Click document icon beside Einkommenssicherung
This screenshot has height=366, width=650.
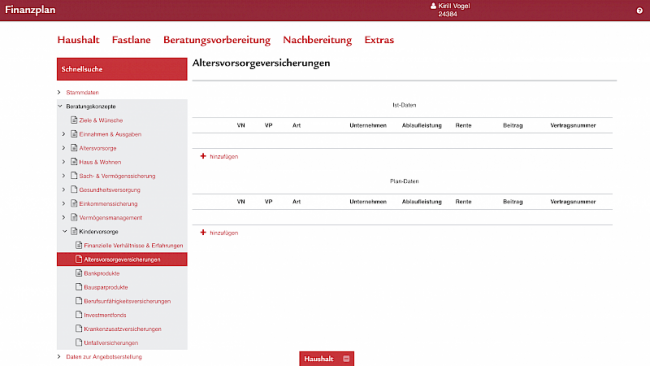click(x=74, y=204)
